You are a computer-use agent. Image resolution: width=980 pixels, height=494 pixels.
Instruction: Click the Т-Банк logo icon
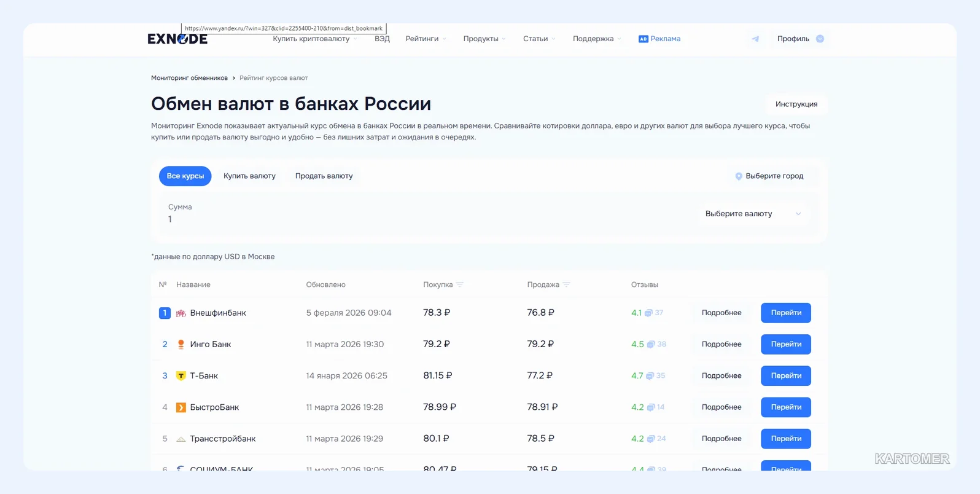pos(181,375)
